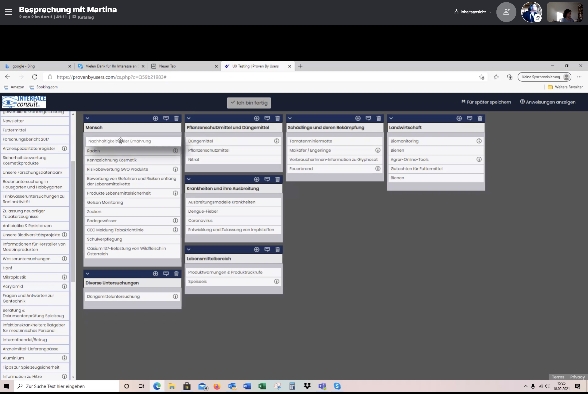
Task: Select the Acrylamid card in the sidebar
Action: (35, 286)
